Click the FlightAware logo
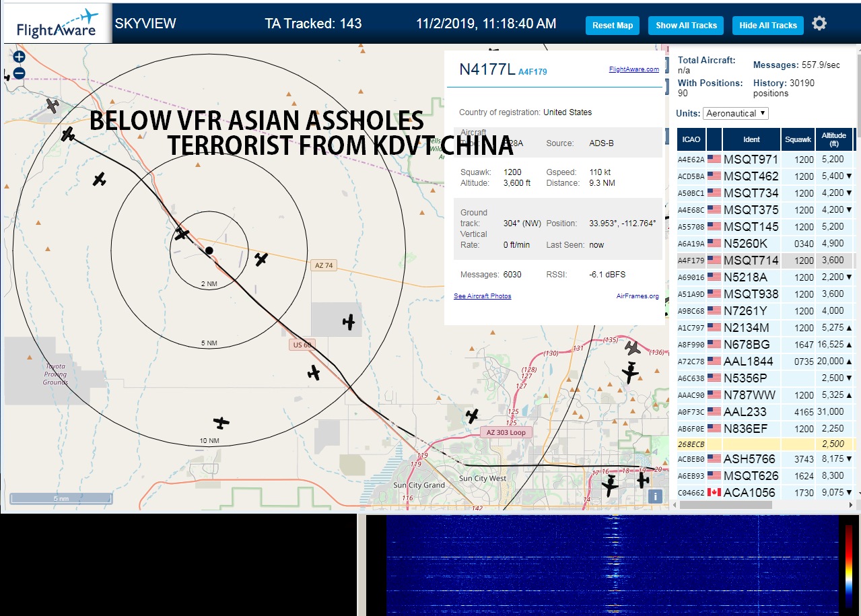The width and height of the screenshot is (861, 616). [x=58, y=24]
